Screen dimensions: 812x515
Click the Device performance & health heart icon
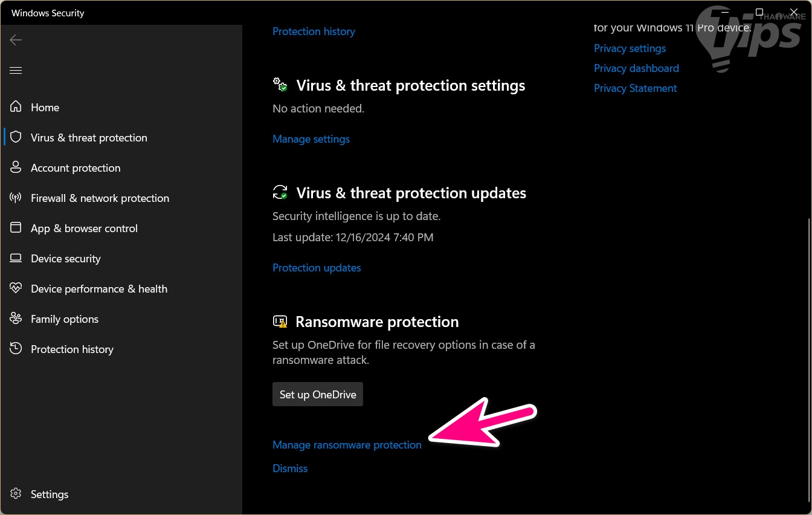click(16, 289)
